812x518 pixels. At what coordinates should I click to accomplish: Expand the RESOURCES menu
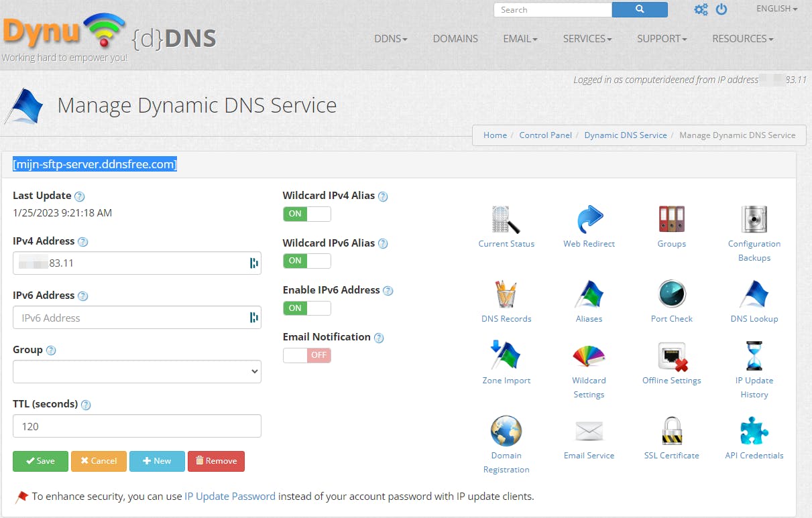[x=743, y=39]
